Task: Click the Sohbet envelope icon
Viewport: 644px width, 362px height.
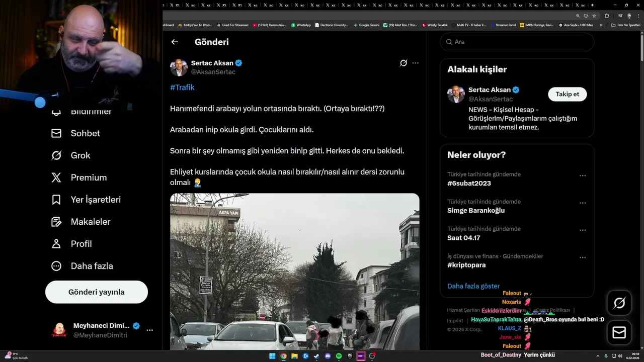Action: [x=56, y=133]
